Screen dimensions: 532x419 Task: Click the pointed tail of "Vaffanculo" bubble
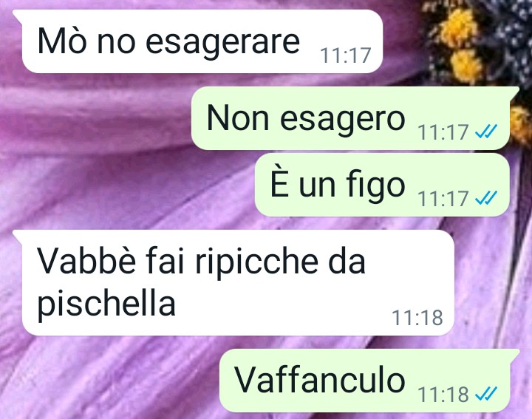click(x=514, y=355)
